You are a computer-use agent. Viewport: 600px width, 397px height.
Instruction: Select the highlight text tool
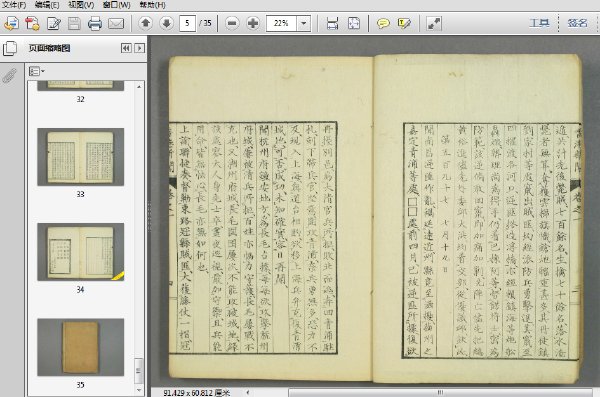[x=404, y=23]
